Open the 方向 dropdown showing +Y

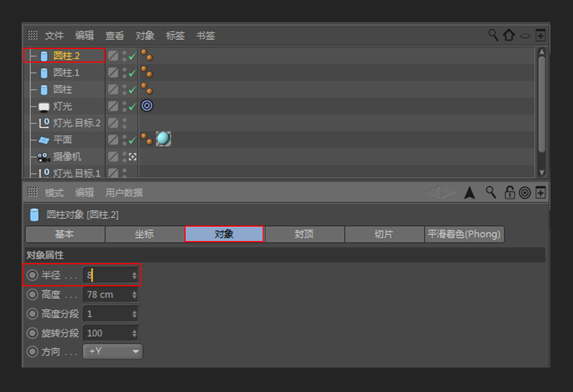(x=112, y=351)
